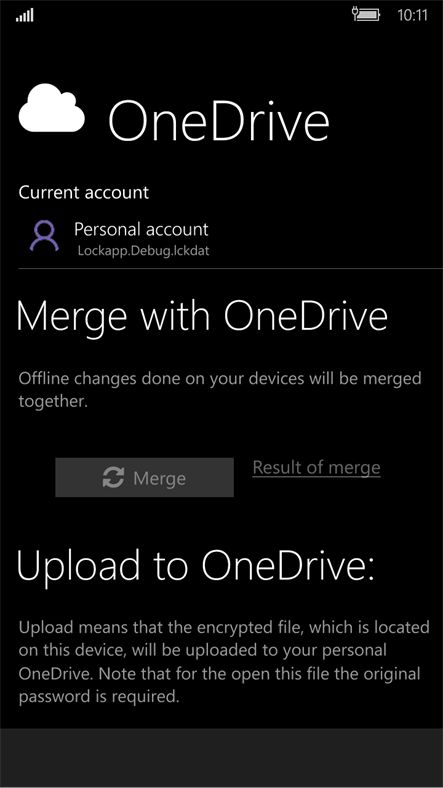Tap the white OneDrive cloud logo
443x788 pixels.
pos(51,108)
